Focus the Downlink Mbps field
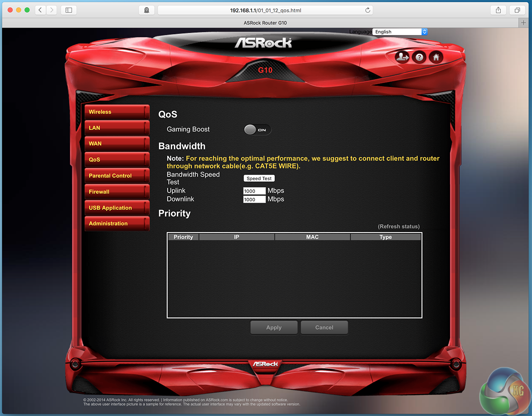This screenshot has width=532, height=416. coord(254,200)
